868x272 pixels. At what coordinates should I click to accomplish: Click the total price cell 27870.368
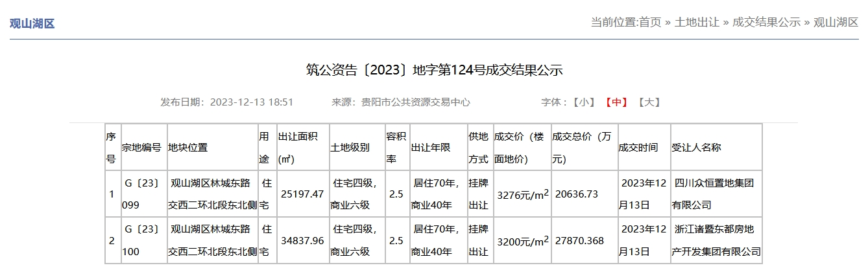click(x=579, y=241)
